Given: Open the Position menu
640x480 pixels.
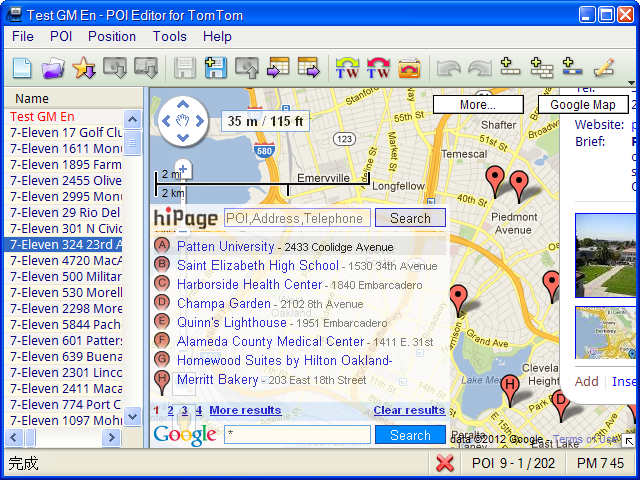Looking at the screenshot, I should click(112, 36).
